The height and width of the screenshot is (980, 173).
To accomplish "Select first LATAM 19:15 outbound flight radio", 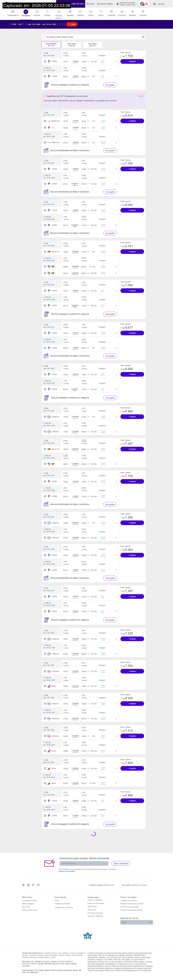I will point(45,61).
